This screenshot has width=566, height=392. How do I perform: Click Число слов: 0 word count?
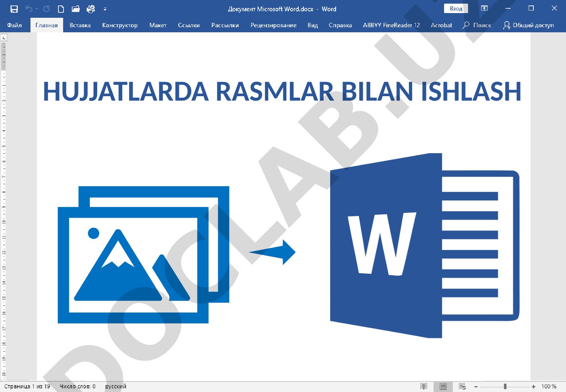pos(78,386)
